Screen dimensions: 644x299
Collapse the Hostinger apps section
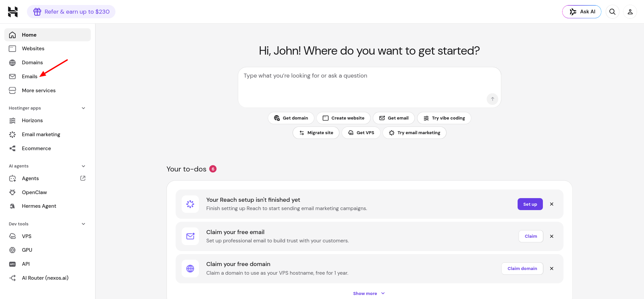pos(83,108)
